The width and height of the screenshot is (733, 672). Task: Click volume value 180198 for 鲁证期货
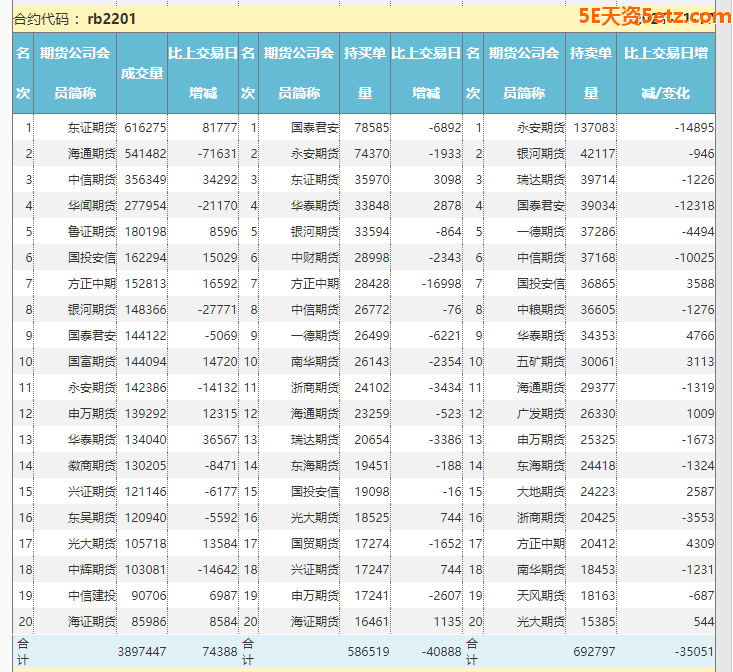click(x=145, y=232)
